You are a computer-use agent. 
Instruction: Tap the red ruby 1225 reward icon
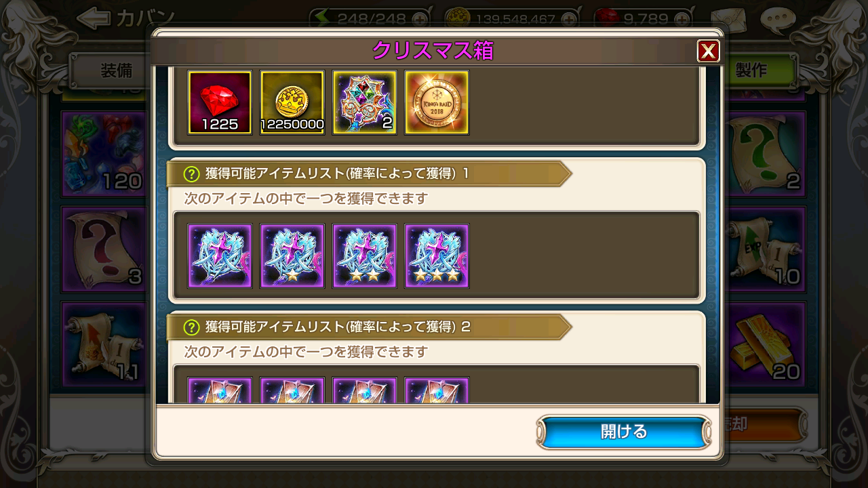220,102
